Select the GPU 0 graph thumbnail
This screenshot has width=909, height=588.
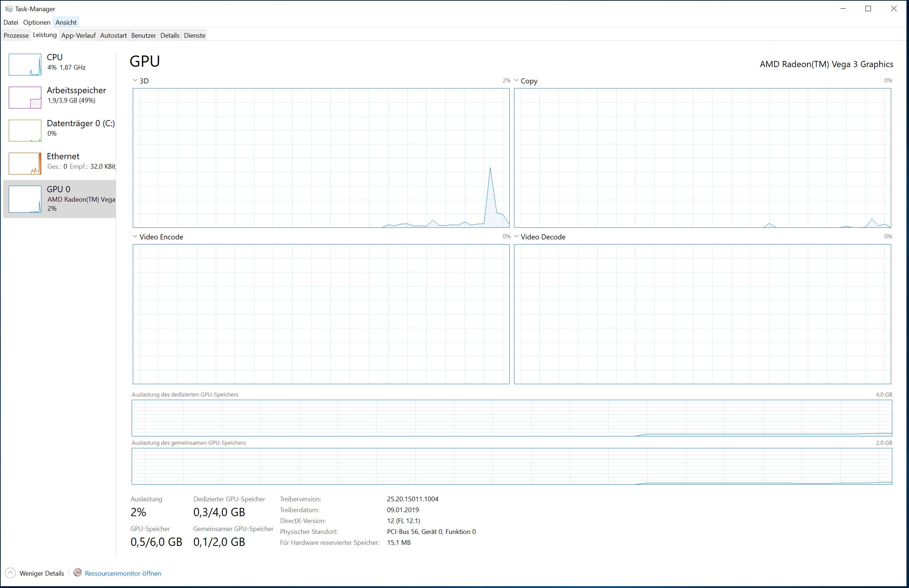24,198
